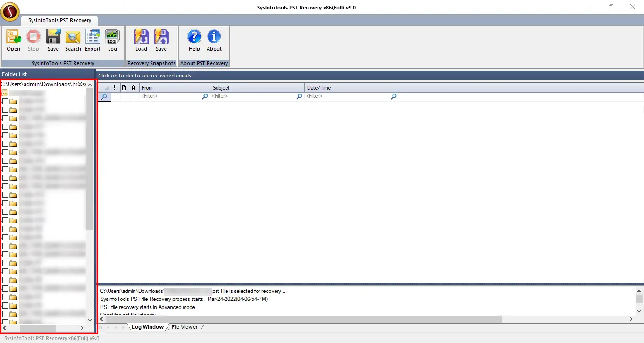Load a recovery snapshot with the Load icon
This screenshot has height=343, width=644.
pos(142,40)
